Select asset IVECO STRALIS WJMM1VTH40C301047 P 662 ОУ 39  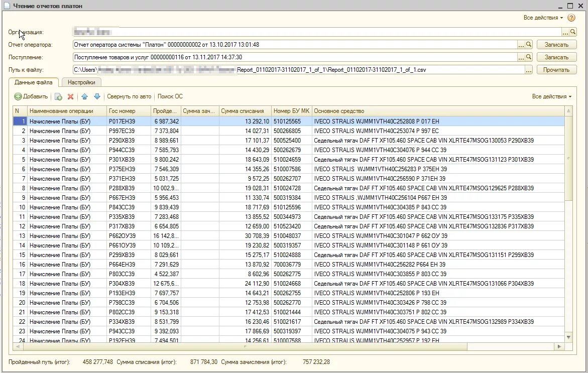pos(438,236)
